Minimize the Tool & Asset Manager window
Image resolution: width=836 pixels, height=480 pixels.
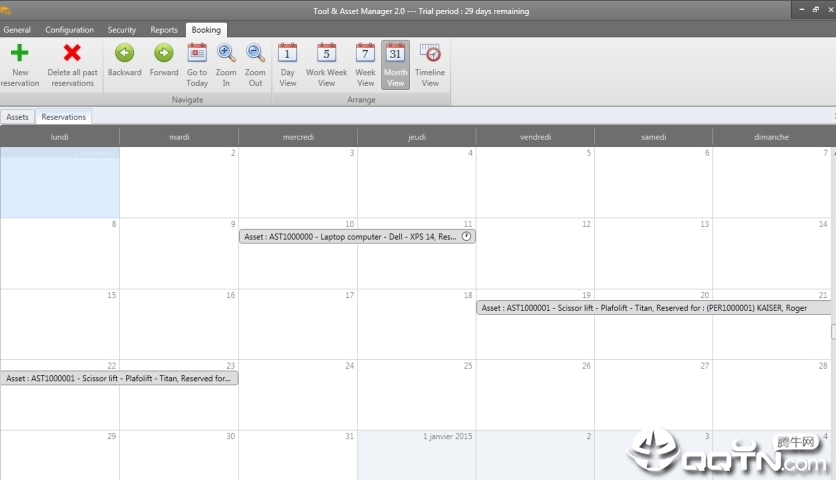pos(801,9)
